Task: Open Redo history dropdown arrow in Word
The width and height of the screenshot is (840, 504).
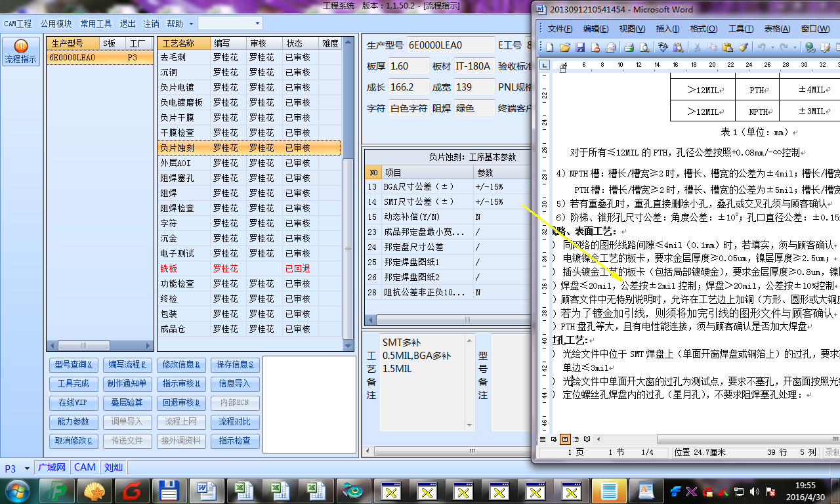Action: click(x=795, y=47)
